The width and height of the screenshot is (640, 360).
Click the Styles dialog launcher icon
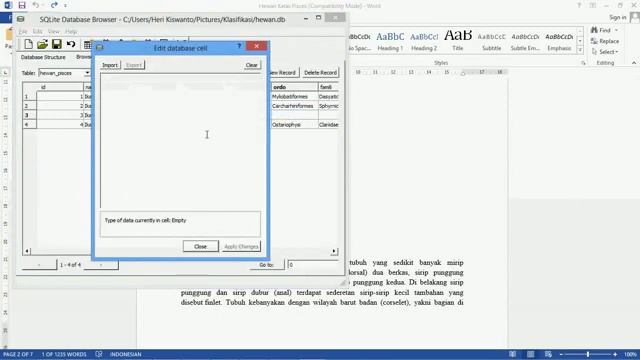pyautogui.click(x=583, y=63)
